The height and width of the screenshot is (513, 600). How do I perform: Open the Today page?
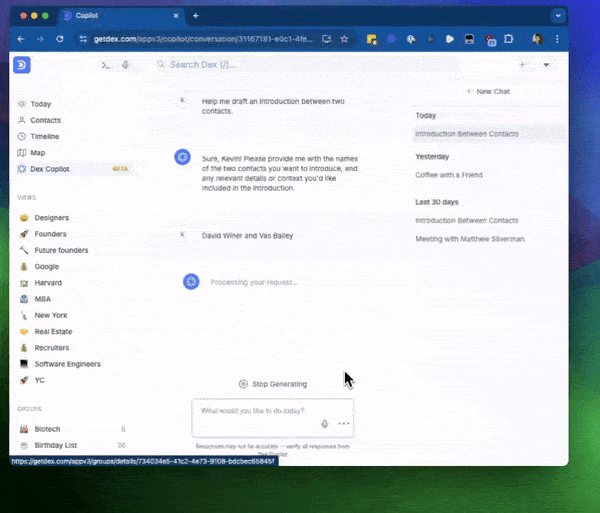coord(41,104)
